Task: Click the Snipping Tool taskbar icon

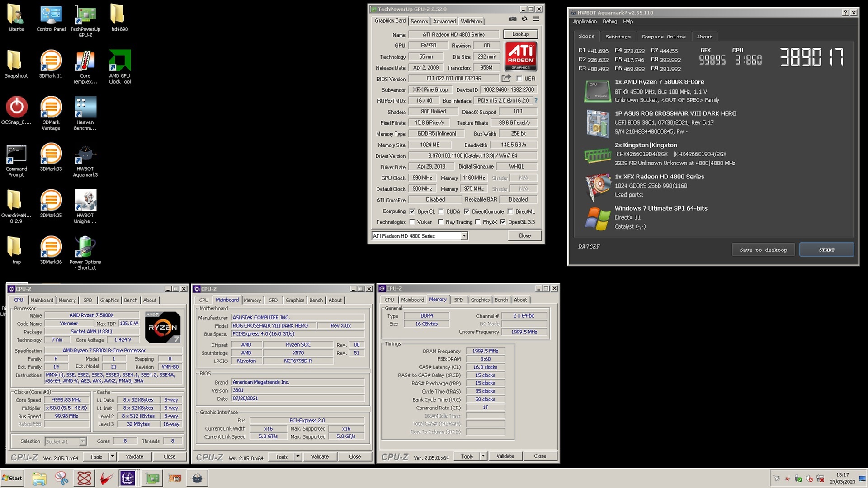Action: pyautogui.click(x=61, y=478)
